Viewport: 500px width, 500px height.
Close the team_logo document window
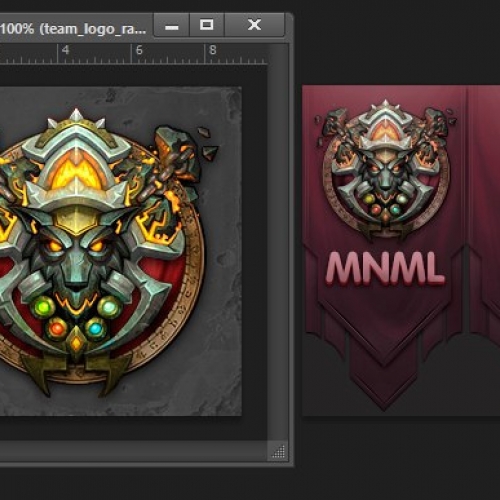(255, 25)
